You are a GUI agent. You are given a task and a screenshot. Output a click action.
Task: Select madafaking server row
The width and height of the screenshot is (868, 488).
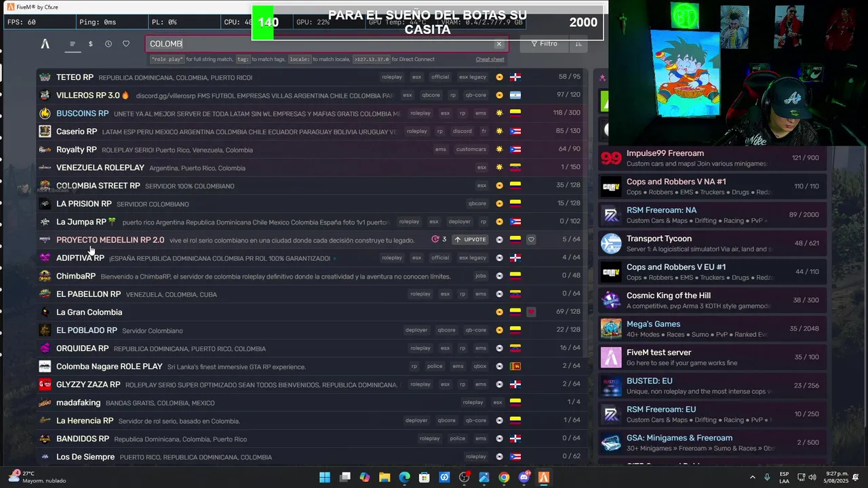coord(312,403)
